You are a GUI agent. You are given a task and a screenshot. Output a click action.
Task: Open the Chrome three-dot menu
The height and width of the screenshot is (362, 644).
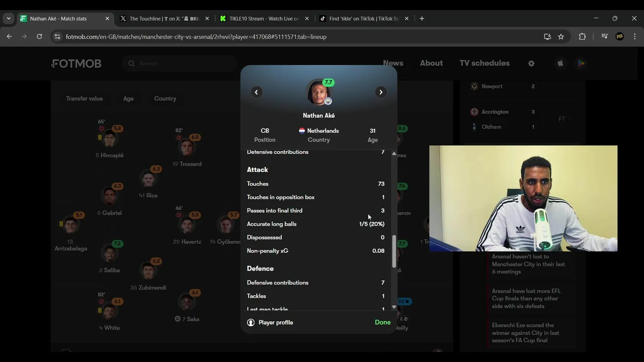(634, 37)
